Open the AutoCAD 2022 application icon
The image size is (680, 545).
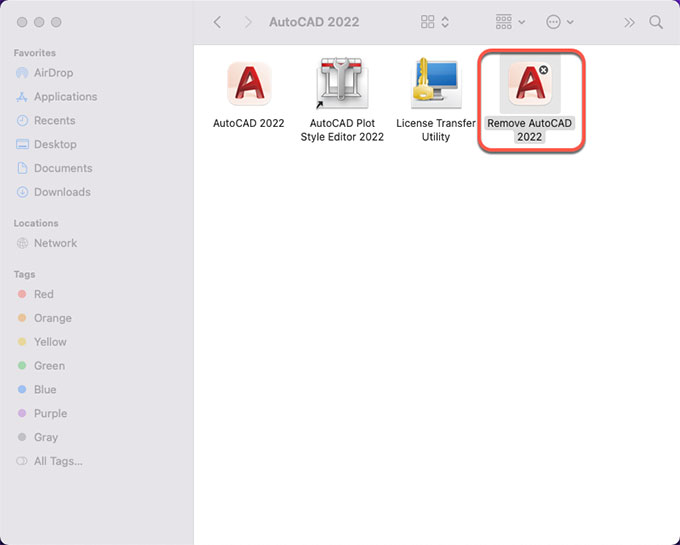click(x=249, y=84)
